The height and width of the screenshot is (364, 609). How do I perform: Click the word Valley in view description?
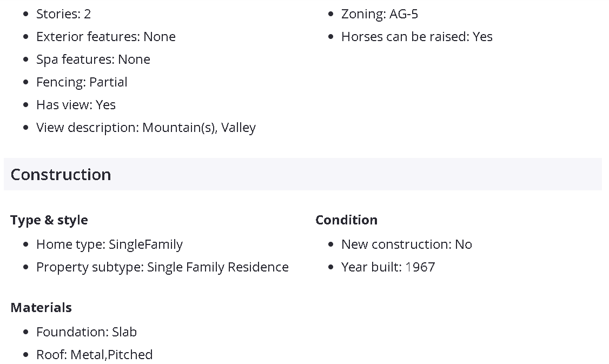point(239,128)
